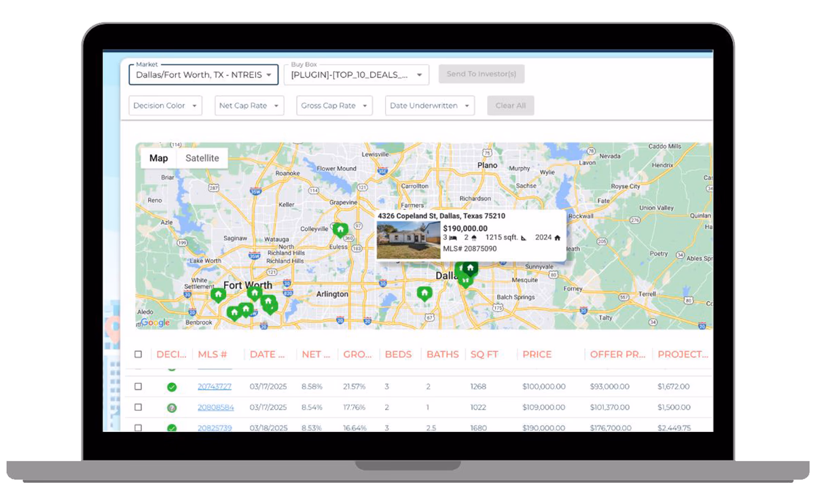Select the Map view tab
The image size is (815, 504).
point(158,158)
